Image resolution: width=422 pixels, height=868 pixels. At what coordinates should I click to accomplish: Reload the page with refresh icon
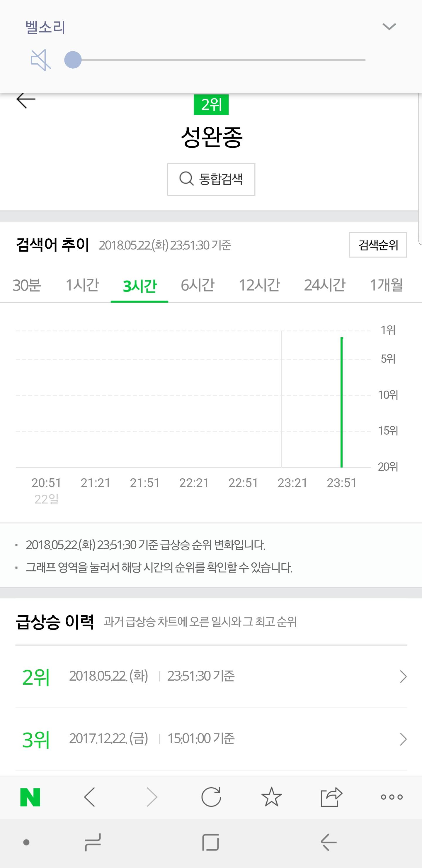click(x=211, y=797)
